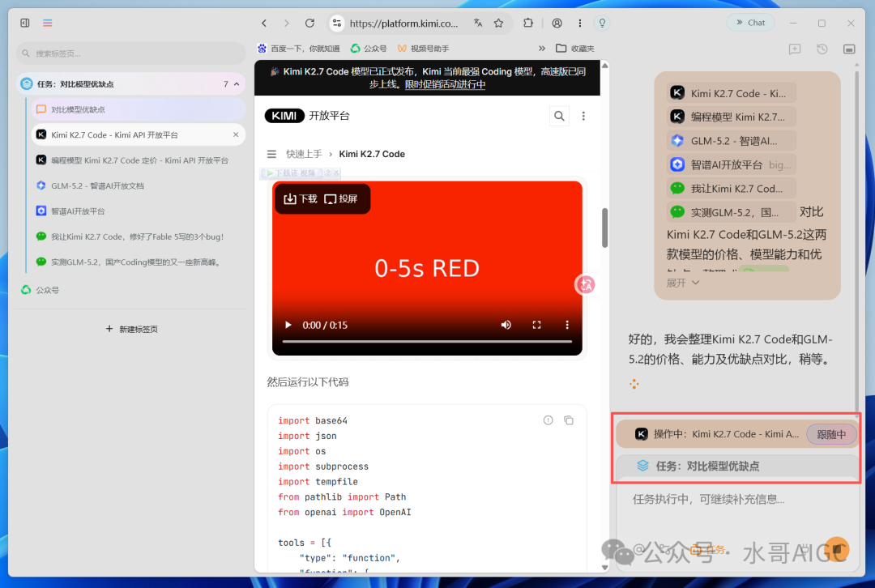Viewport: 875px width, 588px height.
Task: Click the floating pink translate bubble
Action: pyautogui.click(x=585, y=284)
